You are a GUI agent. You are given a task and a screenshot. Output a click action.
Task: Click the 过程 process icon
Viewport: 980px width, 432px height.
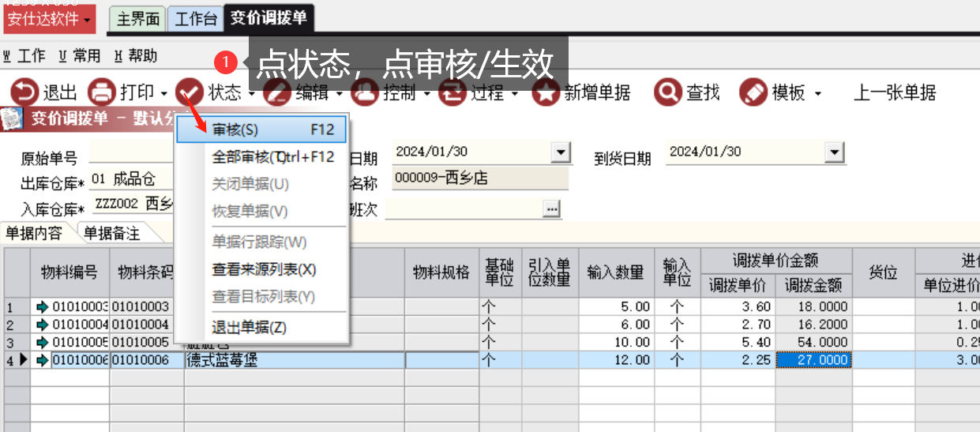click(452, 92)
